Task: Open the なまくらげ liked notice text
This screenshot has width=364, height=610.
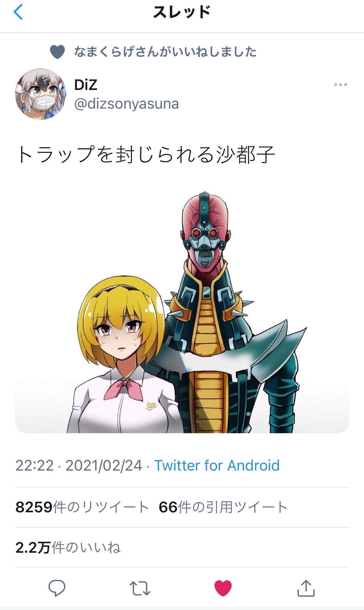Action: (165, 52)
